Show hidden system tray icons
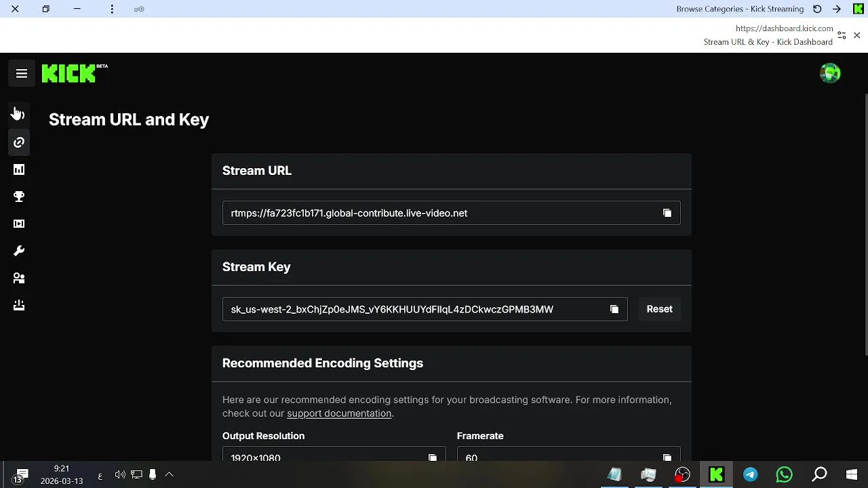 click(x=170, y=474)
